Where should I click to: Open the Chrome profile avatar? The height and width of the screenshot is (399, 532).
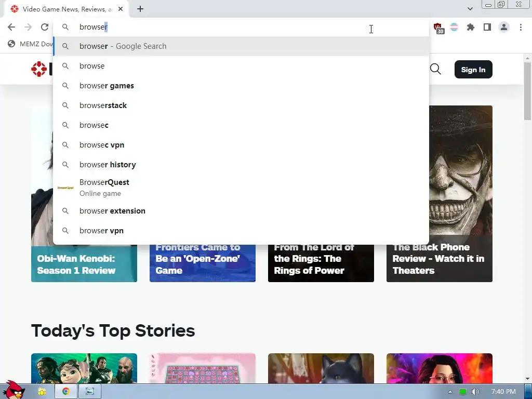pyautogui.click(x=504, y=27)
